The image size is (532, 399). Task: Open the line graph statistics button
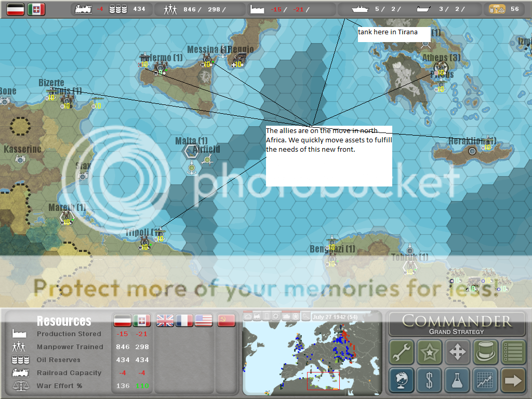(485, 380)
